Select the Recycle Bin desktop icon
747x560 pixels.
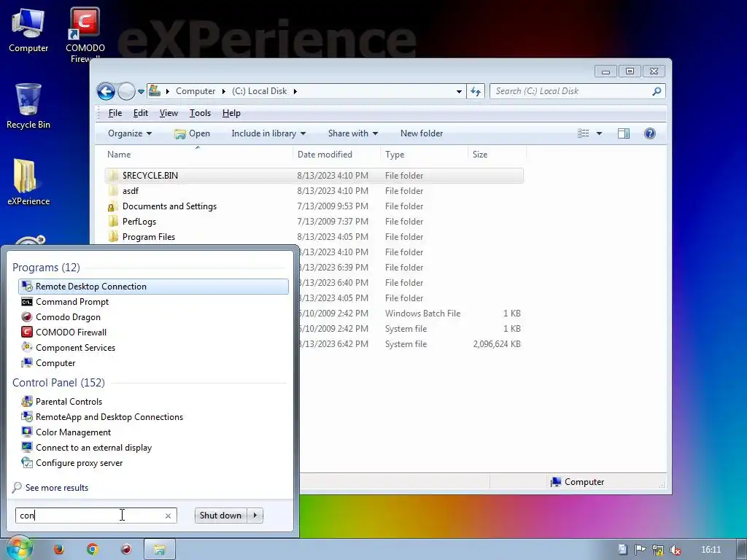28,106
